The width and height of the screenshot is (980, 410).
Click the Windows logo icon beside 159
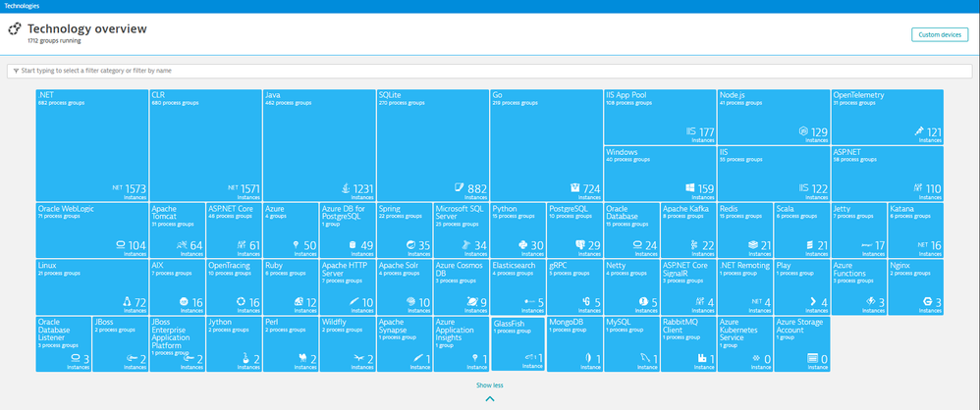690,188
